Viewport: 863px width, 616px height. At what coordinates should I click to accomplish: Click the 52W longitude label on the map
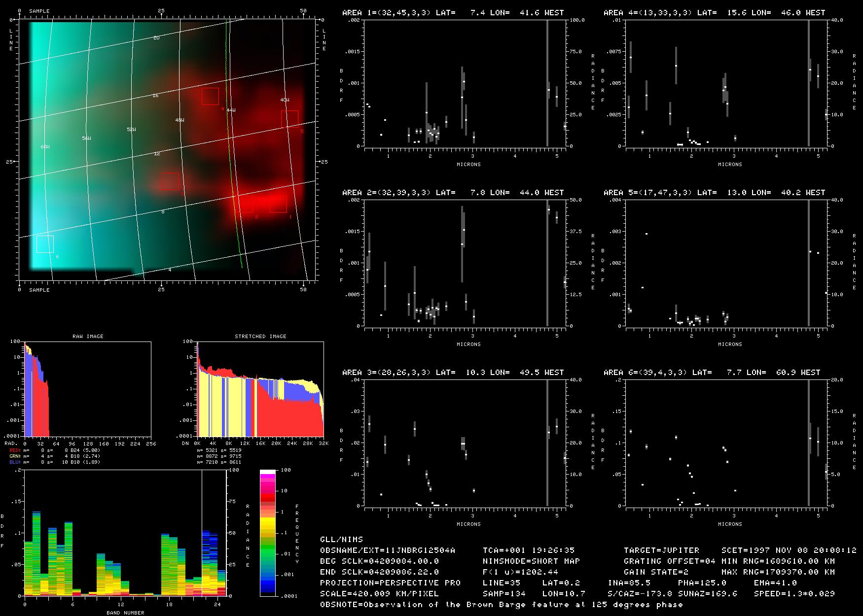[131, 130]
